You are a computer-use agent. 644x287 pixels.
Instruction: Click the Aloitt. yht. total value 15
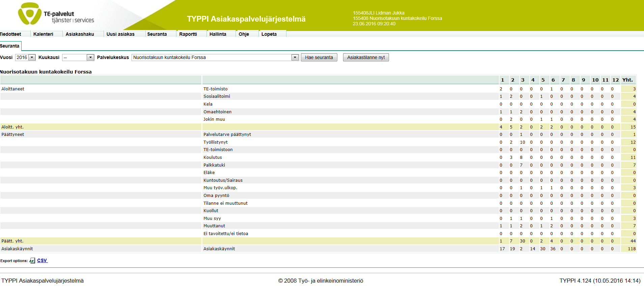[x=633, y=127]
